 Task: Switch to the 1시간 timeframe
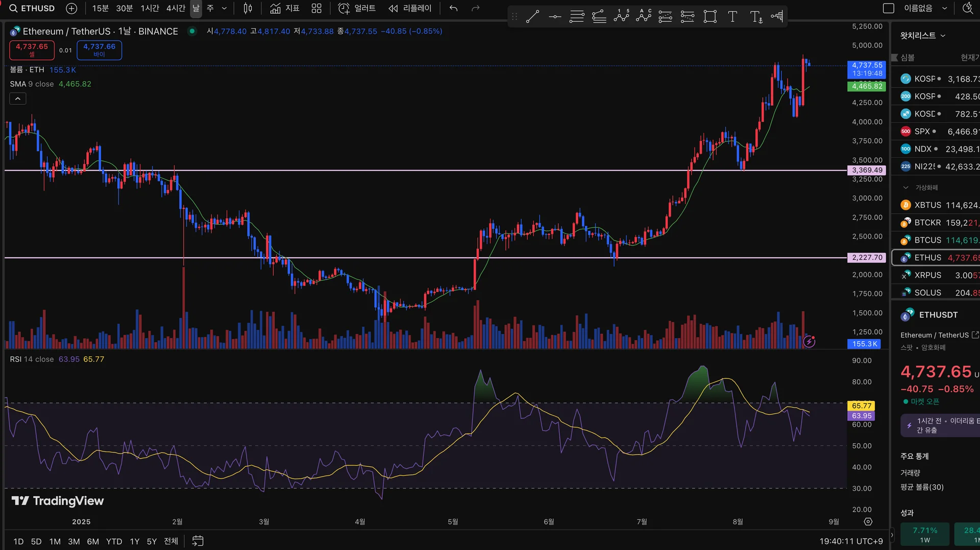150,8
